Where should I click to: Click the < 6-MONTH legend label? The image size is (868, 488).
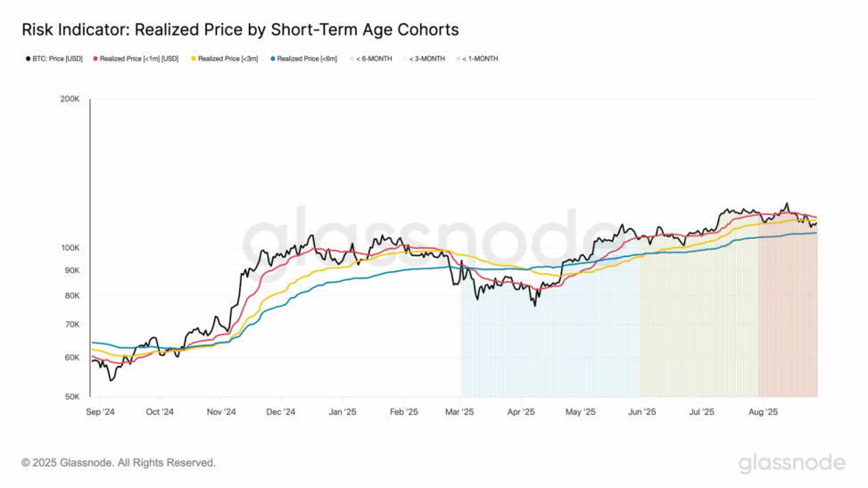click(x=374, y=59)
